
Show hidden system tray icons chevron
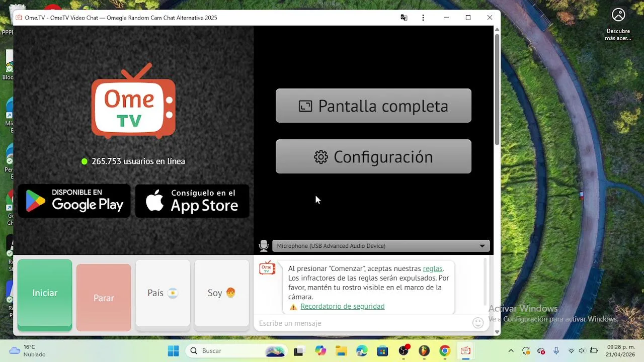[511, 351]
